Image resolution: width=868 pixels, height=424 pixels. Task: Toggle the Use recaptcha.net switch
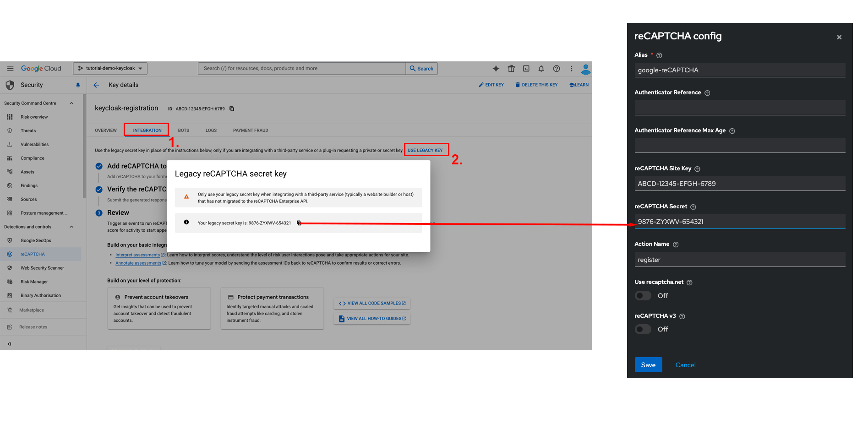click(x=643, y=296)
